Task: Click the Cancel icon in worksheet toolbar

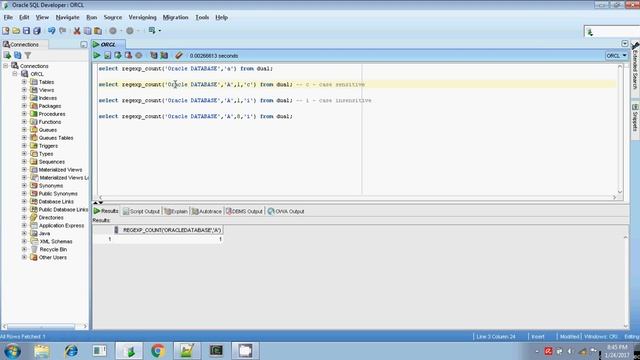Action: click(x=139, y=56)
